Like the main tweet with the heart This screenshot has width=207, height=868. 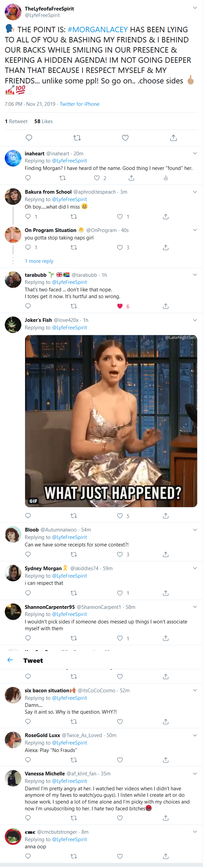(125, 138)
